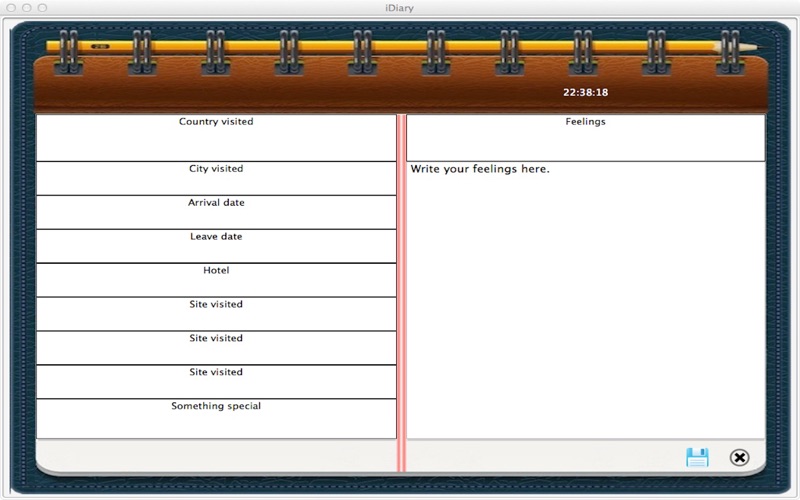Focus the Arrival date field

point(216,213)
